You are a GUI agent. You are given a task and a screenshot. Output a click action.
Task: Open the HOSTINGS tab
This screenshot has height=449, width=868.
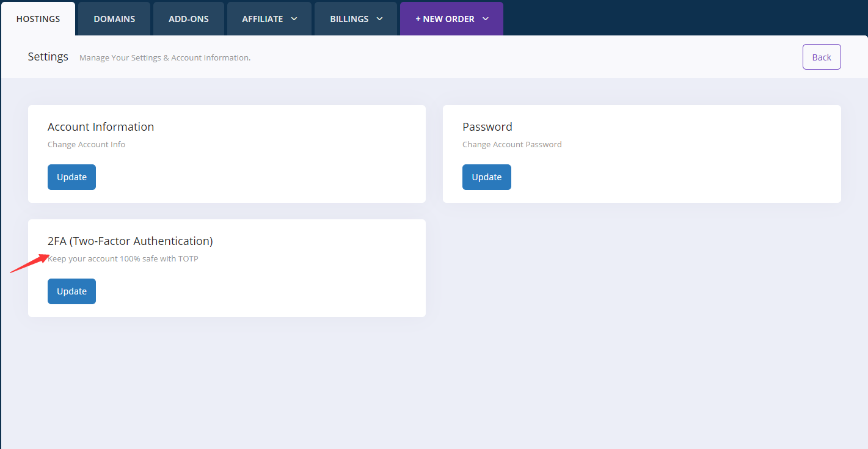pos(38,19)
